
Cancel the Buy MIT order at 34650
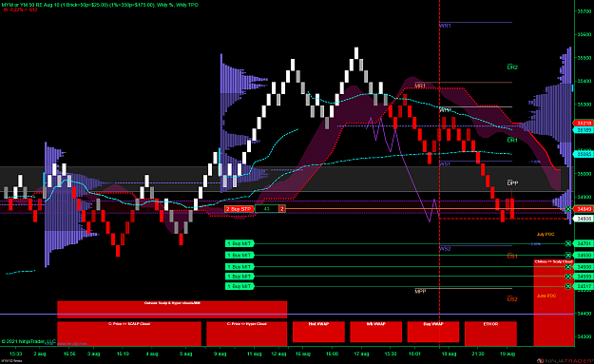[x=567, y=256]
